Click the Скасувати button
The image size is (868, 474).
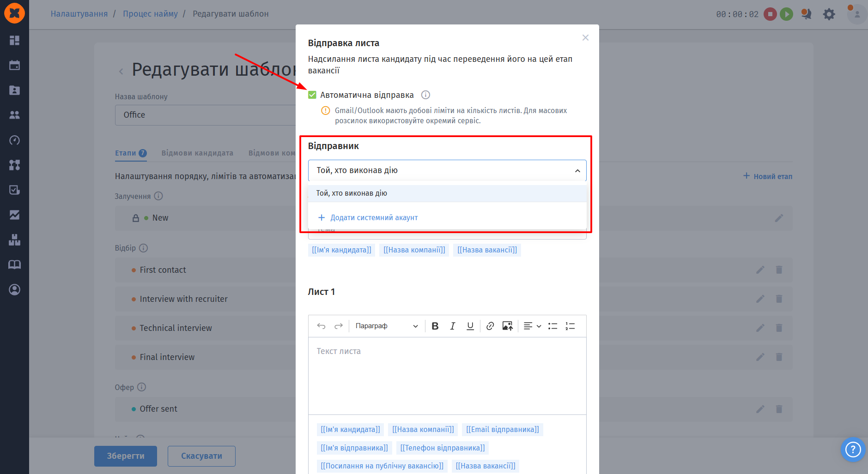click(201, 456)
